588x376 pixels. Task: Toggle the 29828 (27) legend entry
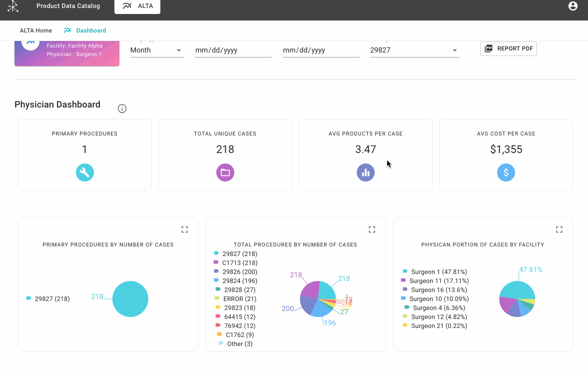pos(235,289)
